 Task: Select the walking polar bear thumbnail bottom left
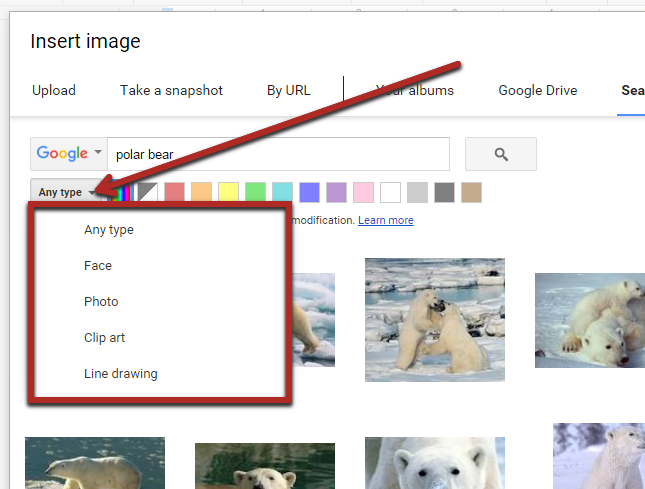tap(95, 463)
